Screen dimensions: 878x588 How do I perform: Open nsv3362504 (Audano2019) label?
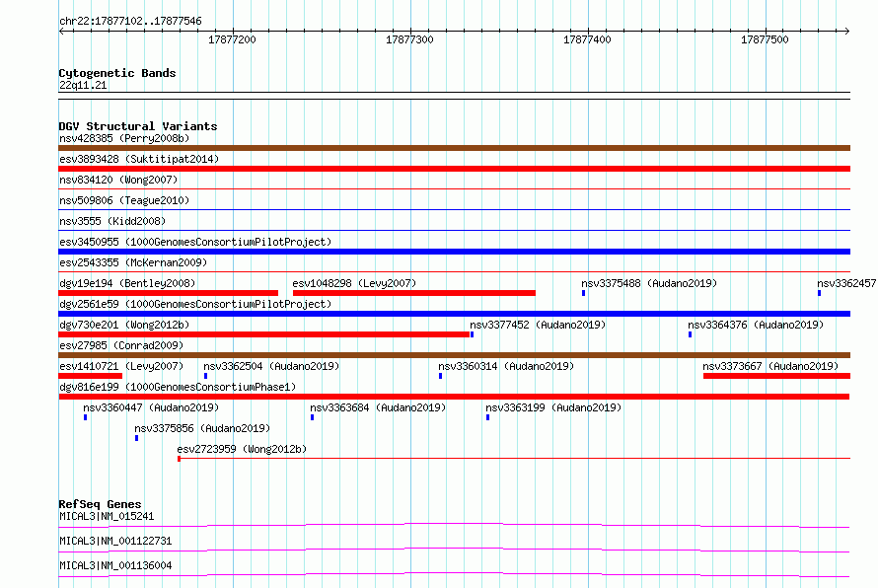271,366
